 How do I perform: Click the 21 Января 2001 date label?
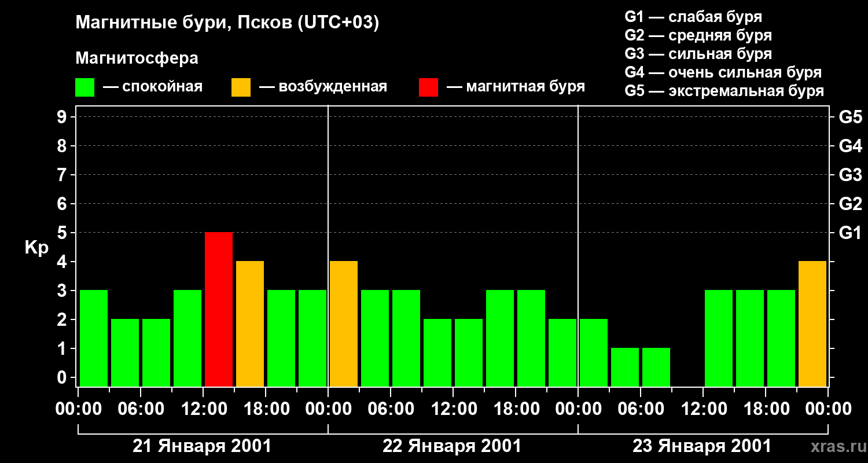pos(202,446)
